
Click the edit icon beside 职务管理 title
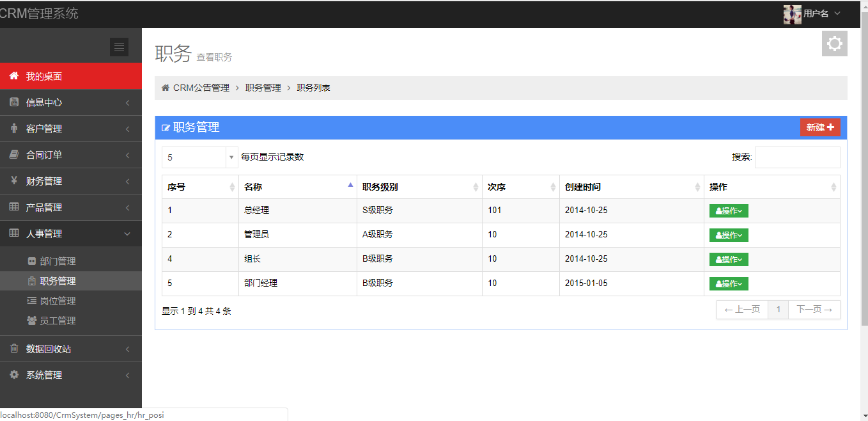[x=166, y=128]
